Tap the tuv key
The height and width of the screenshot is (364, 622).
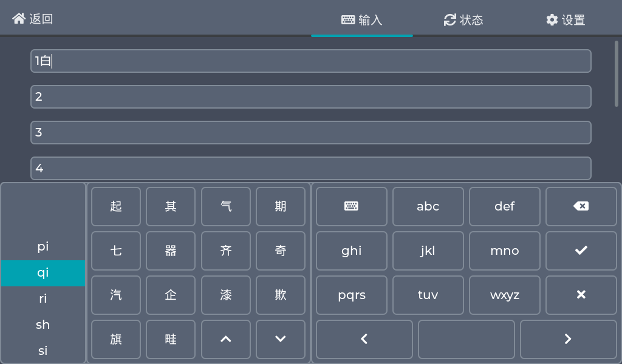click(428, 295)
